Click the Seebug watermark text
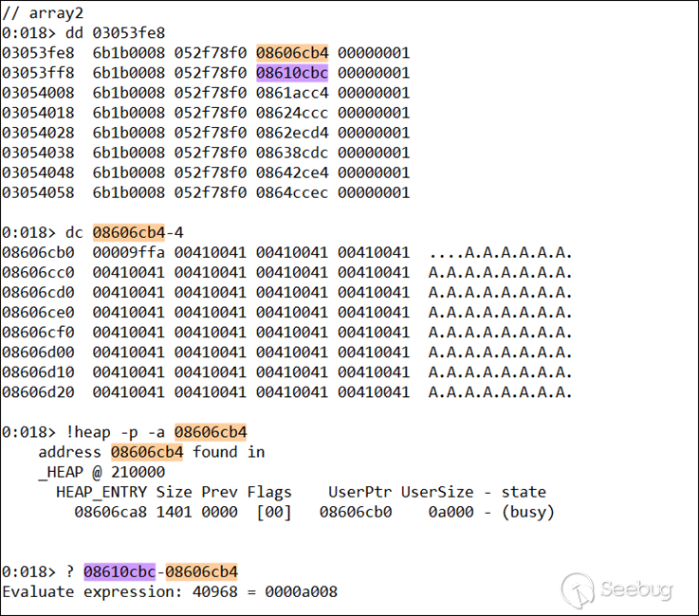699x616 pixels. (636, 589)
